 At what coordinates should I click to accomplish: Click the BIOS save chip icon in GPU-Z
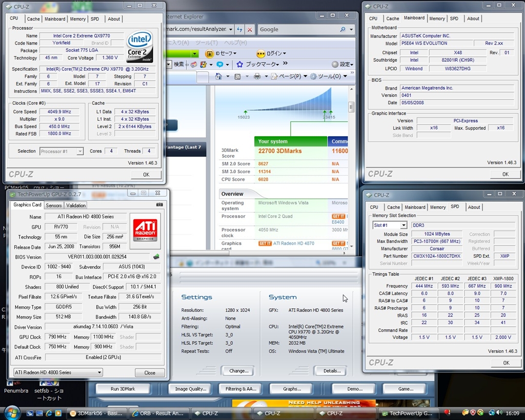(156, 257)
